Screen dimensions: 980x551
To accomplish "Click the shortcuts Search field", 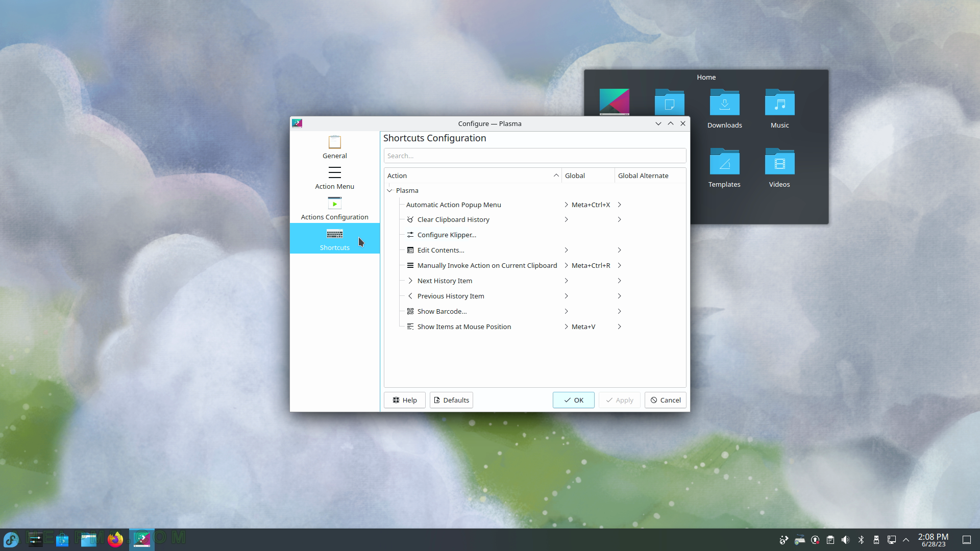I will [x=534, y=156].
